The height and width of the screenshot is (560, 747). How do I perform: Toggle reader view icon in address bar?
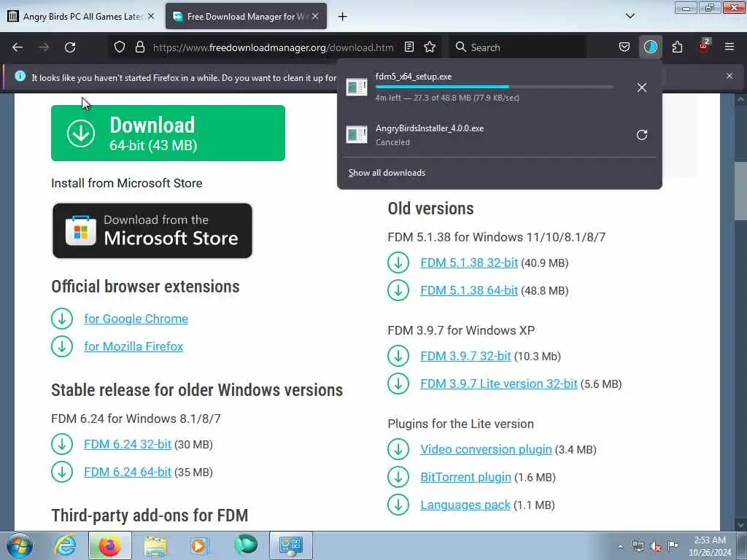[409, 47]
